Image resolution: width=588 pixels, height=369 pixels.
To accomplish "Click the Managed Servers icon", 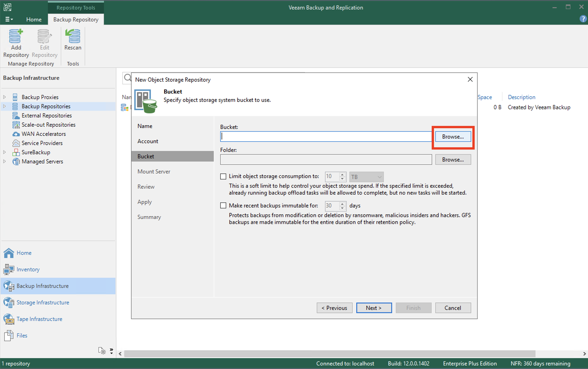I will pos(16,162).
